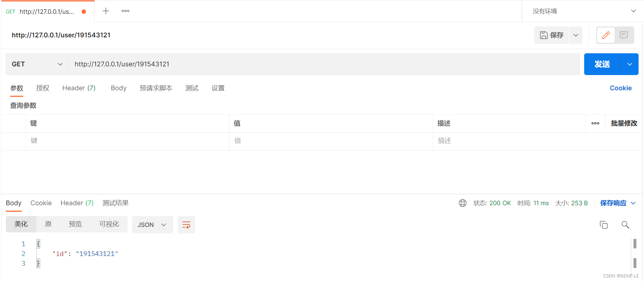Viewport: 644px width, 281px height.
Task: Click the "191543121" id value in response
Action: pyautogui.click(x=97, y=254)
